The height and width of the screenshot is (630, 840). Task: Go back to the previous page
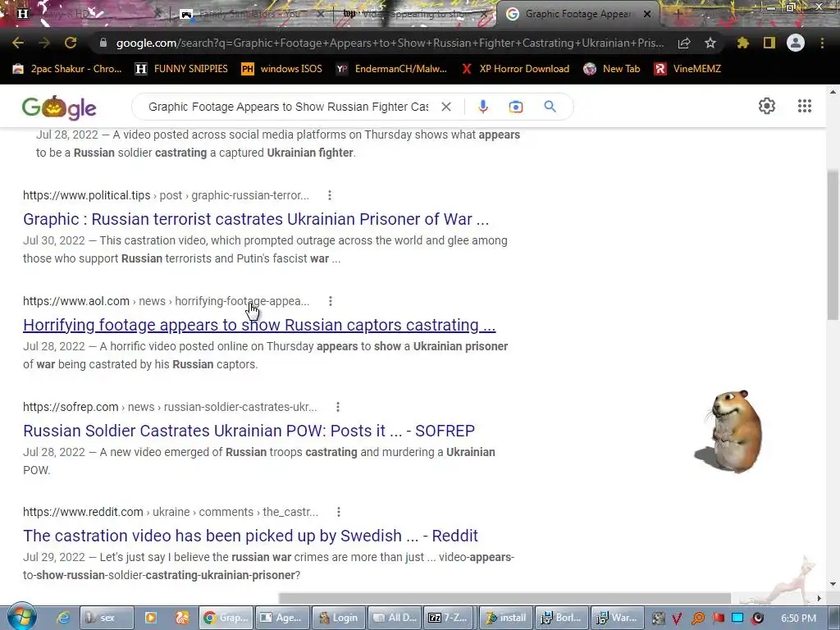pyautogui.click(x=18, y=43)
